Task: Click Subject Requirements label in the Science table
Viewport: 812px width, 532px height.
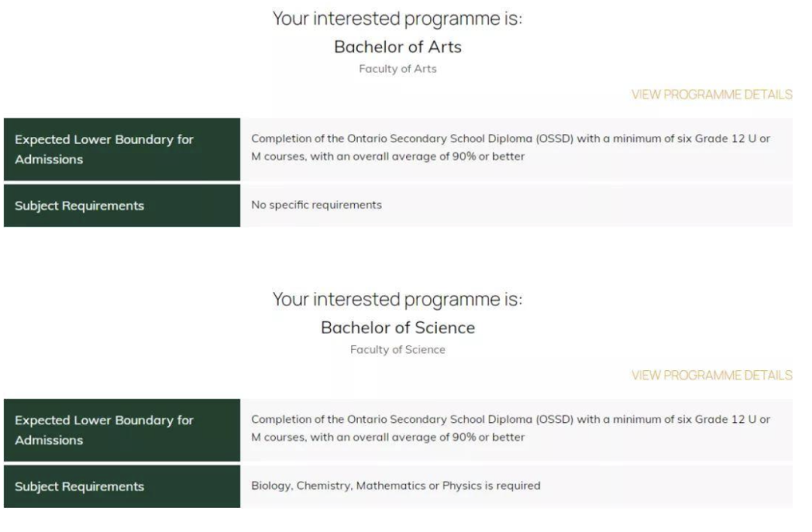Action: click(x=80, y=486)
